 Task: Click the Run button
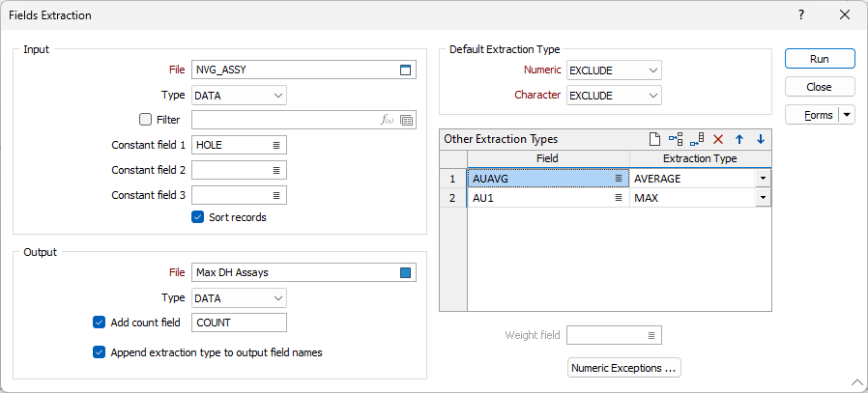click(x=820, y=59)
